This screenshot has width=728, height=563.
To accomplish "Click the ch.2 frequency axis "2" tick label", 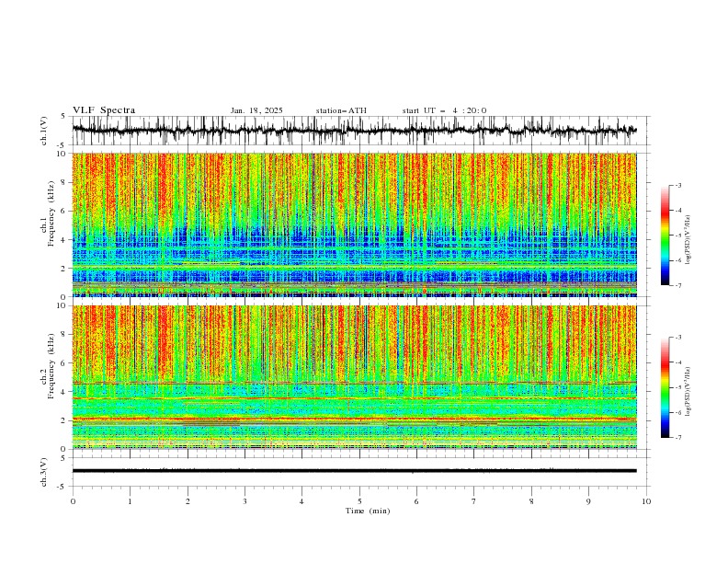I will (x=65, y=420).
